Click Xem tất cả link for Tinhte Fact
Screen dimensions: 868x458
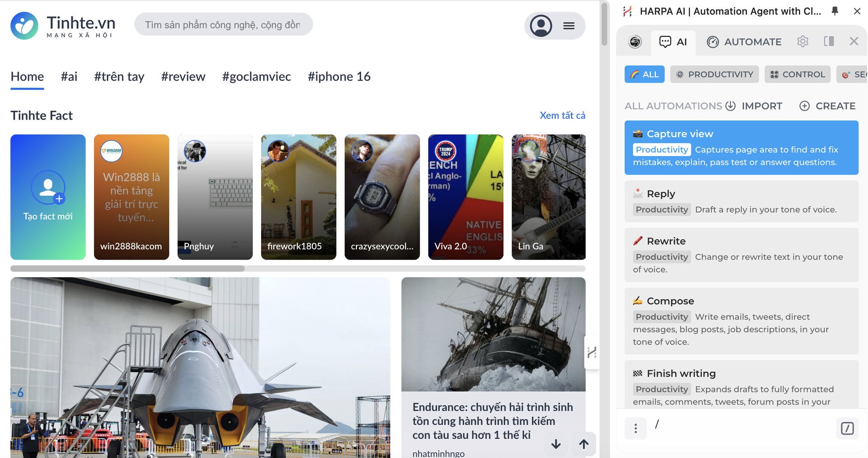[562, 115]
